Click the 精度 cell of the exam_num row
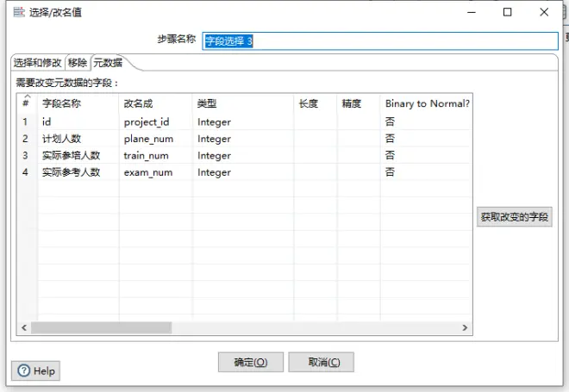 pyautogui.click(x=359, y=172)
